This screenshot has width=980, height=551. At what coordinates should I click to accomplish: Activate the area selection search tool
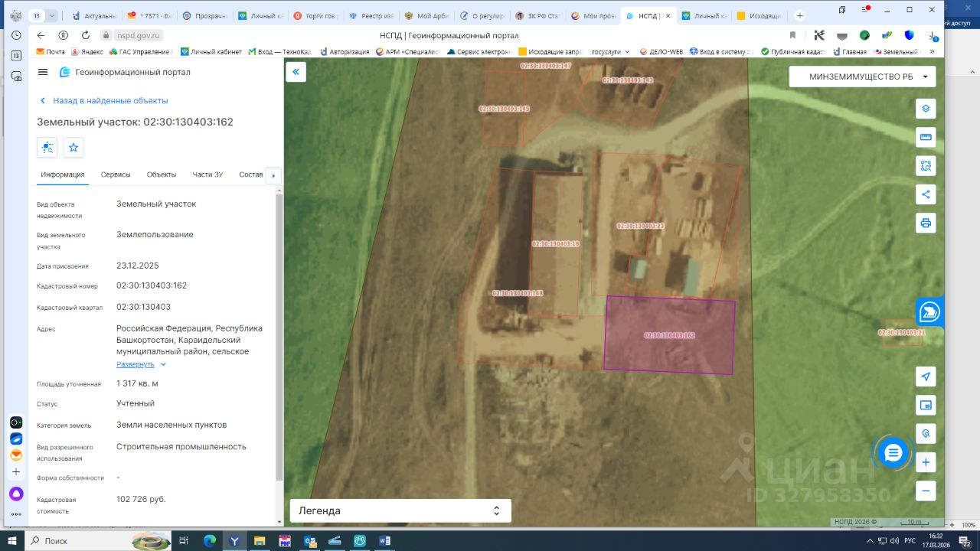tap(926, 165)
